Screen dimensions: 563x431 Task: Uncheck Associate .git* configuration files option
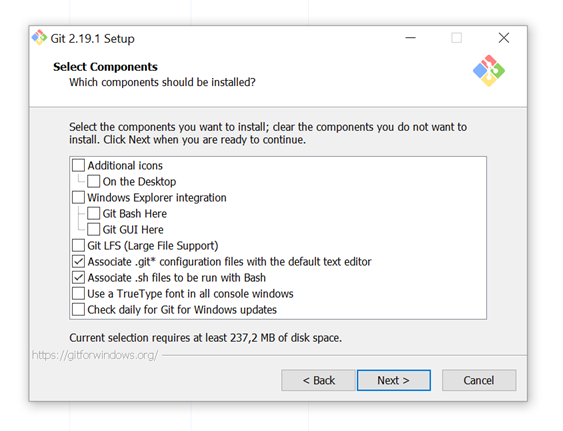78,261
